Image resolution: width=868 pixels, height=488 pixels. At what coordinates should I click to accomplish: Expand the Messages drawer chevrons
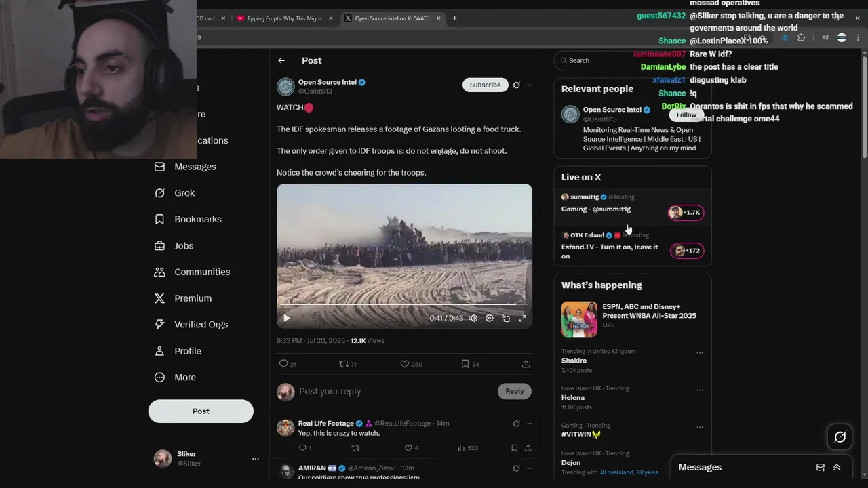click(x=837, y=467)
